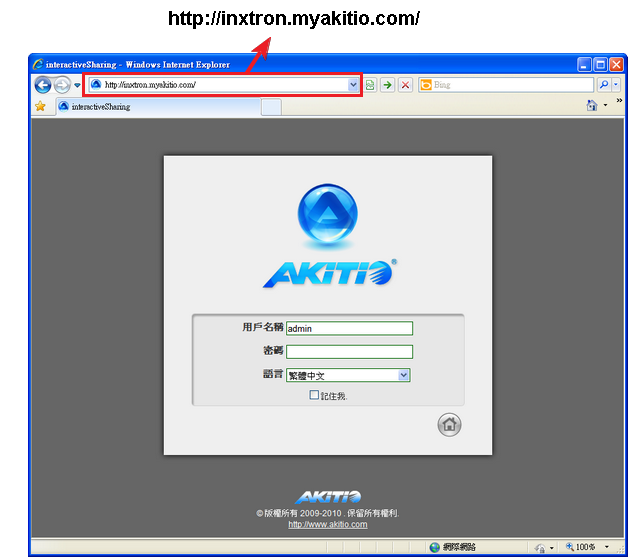The width and height of the screenshot is (629, 558).
Task: Click the 用戶名稱 username input field
Action: [349, 328]
